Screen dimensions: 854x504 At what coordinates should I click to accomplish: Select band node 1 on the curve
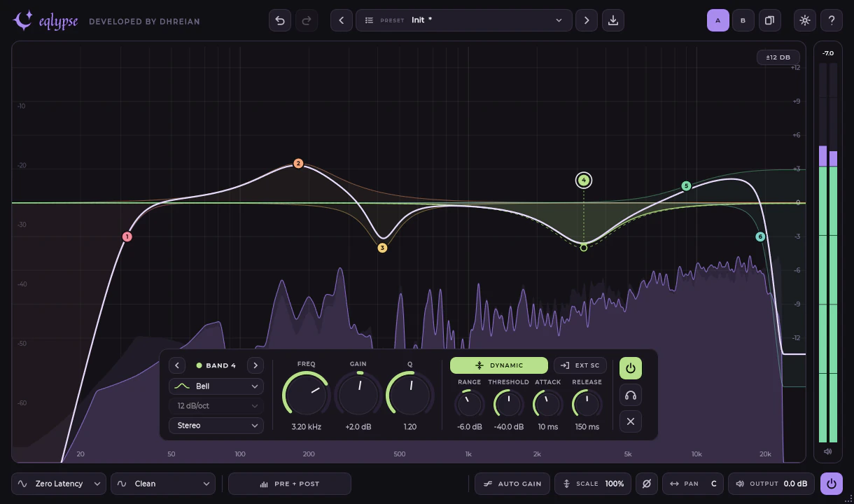pyautogui.click(x=127, y=237)
